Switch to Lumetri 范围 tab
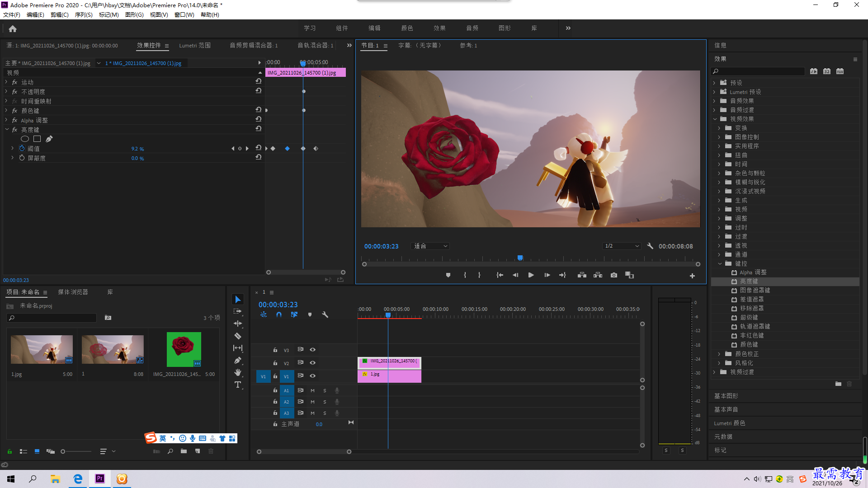This screenshot has width=868, height=488. 195,45
